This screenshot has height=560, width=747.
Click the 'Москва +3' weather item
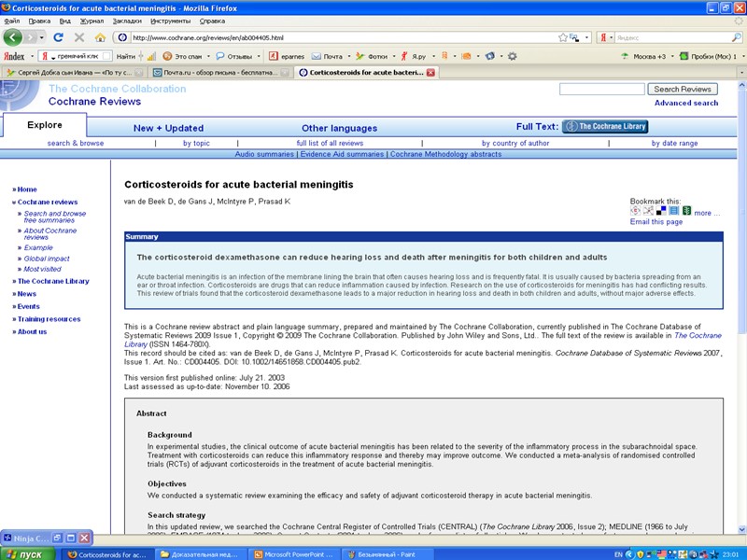tap(643, 56)
